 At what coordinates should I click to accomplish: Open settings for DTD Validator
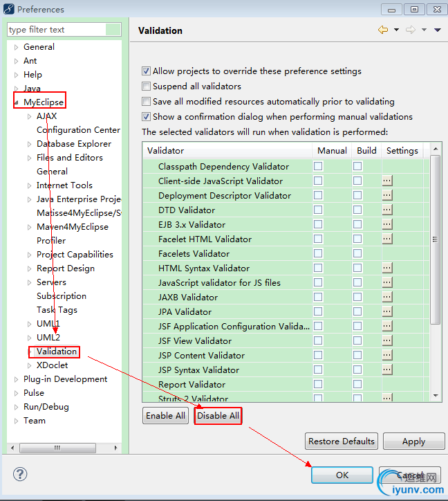pos(387,210)
